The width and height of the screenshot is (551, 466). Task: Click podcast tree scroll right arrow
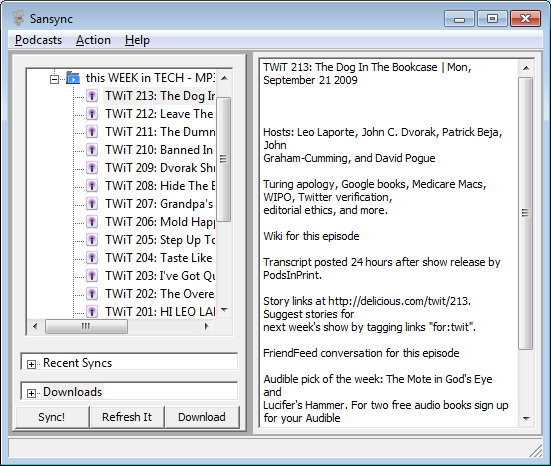[x=207, y=326]
